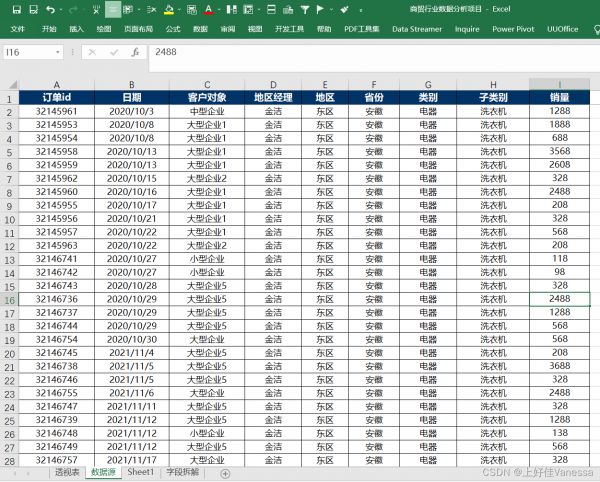The width and height of the screenshot is (600, 482).
Task: Click the font color 'A' icon
Action: click(x=207, y=9)
